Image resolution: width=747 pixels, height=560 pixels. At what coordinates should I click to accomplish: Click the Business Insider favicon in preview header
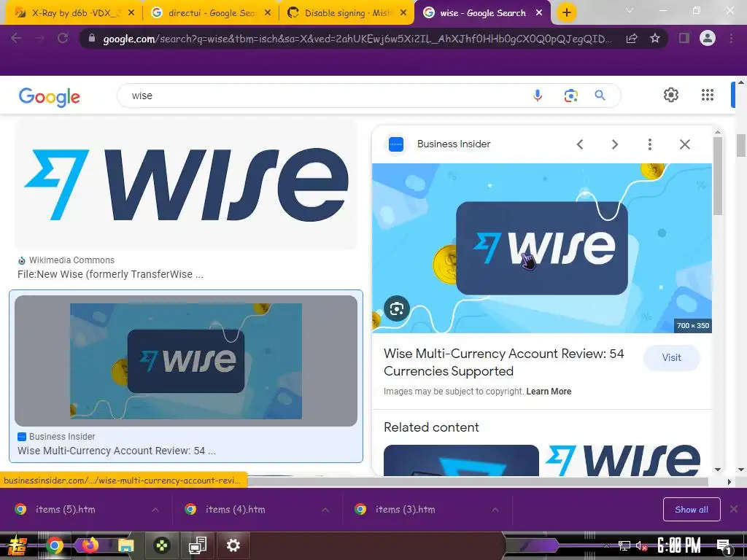tap(396, 144)
